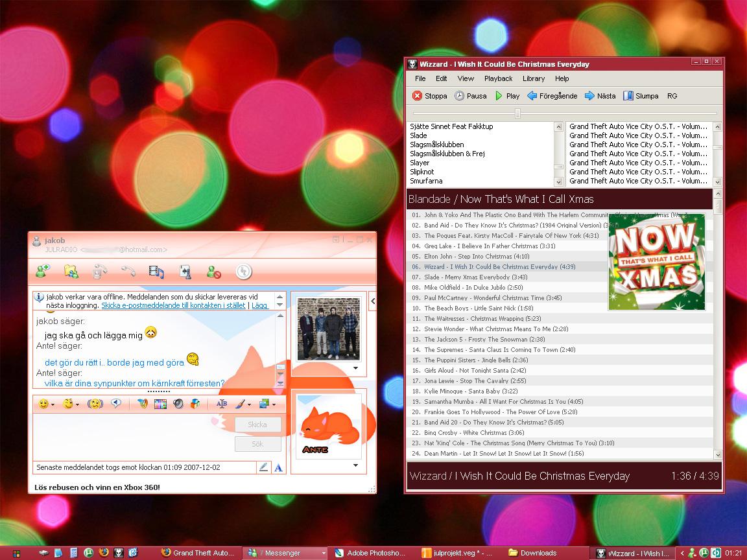Screen dimensions: 747x560
Task: Open the File menu in music player
Action: coord(420,78)
